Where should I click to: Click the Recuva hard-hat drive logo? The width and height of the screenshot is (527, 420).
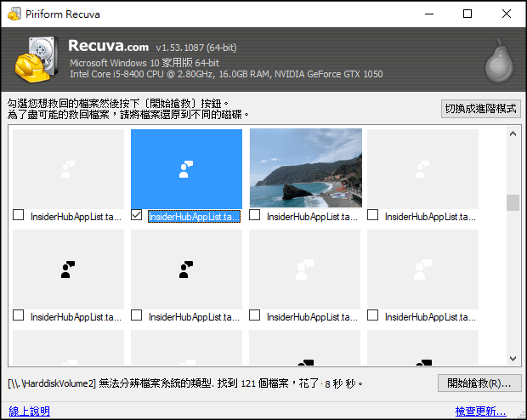click(x=35, y=60)
